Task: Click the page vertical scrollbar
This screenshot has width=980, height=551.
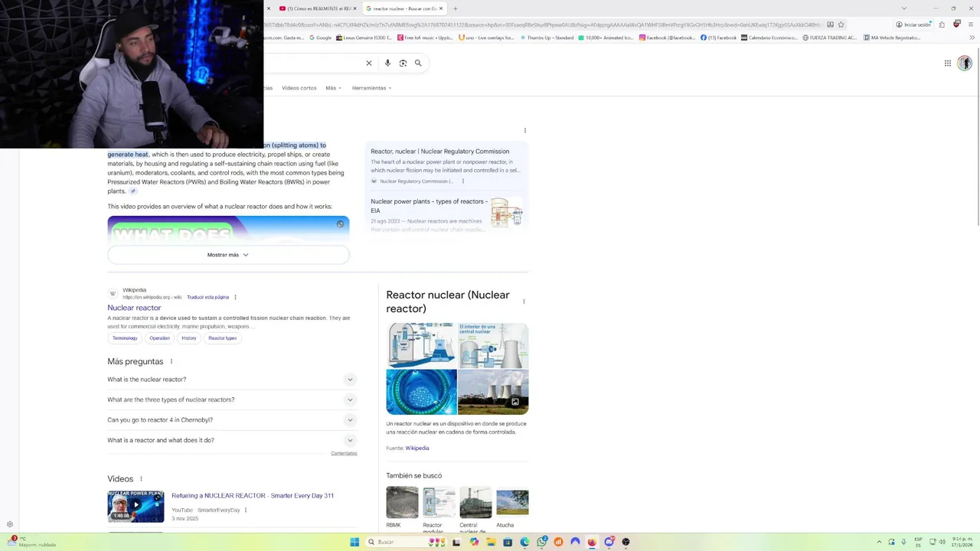Action: point(977,153)
